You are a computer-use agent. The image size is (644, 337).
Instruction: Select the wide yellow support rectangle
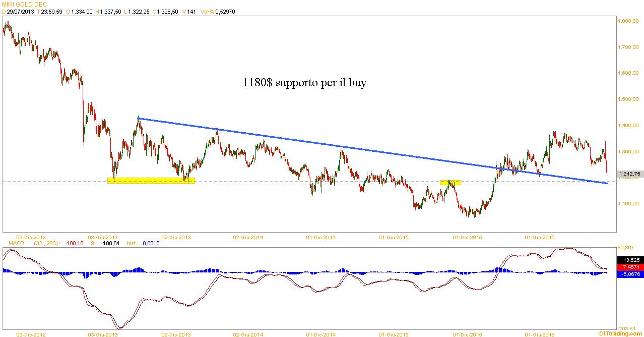pyautogui.click(x=151, y=181)
